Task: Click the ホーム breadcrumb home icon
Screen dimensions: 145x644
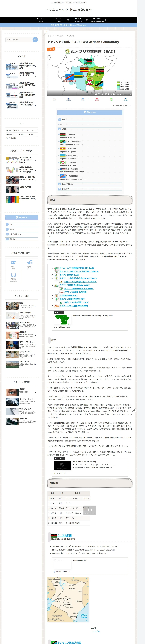Action: (x=49, y=36)
